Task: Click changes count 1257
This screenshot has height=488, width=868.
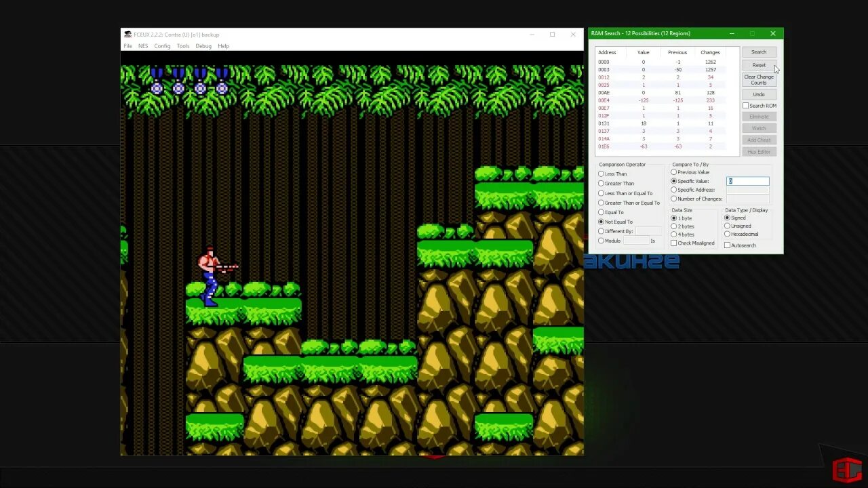Action: coord(710,70)
